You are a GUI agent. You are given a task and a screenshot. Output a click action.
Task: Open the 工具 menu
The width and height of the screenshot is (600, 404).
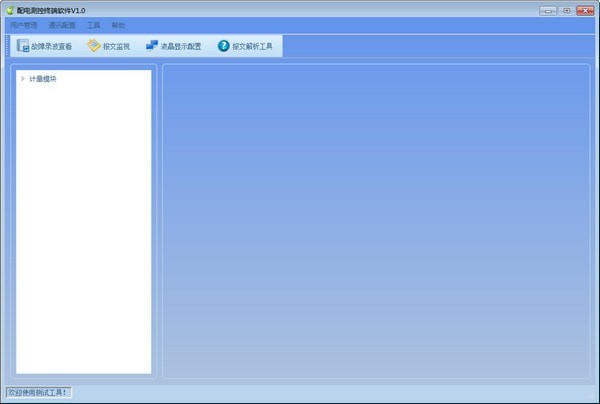point(93,26)
